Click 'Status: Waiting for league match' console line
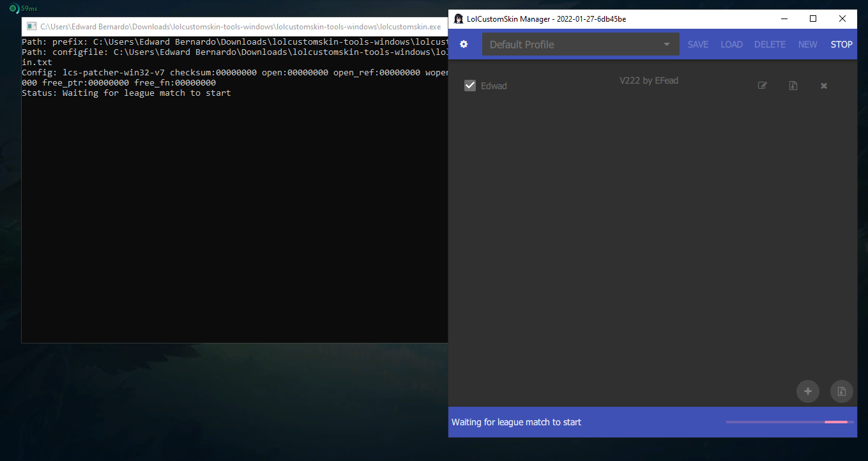The width and height of the screenshot is (868, 461). pyautogui.click(x=126, y=93)
